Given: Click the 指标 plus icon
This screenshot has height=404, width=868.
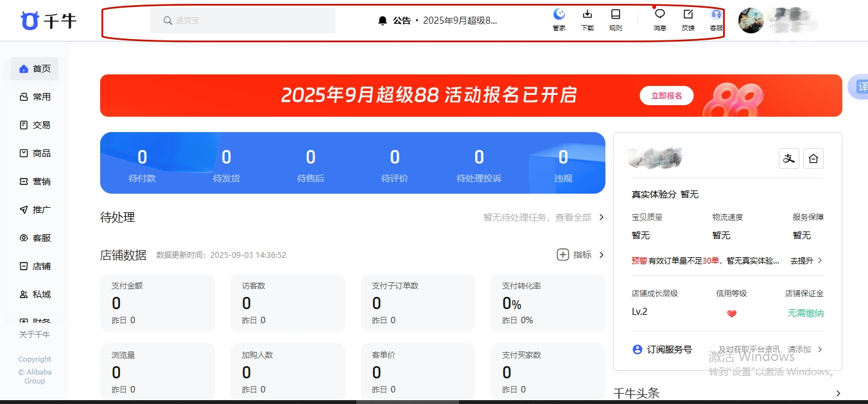Looking at the screenshot, I should [562, 255].
